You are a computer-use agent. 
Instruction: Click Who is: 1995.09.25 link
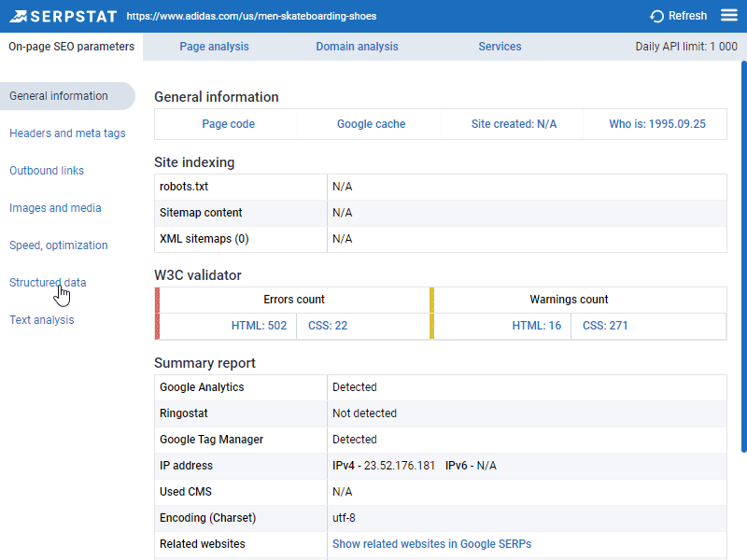point(657,124)
